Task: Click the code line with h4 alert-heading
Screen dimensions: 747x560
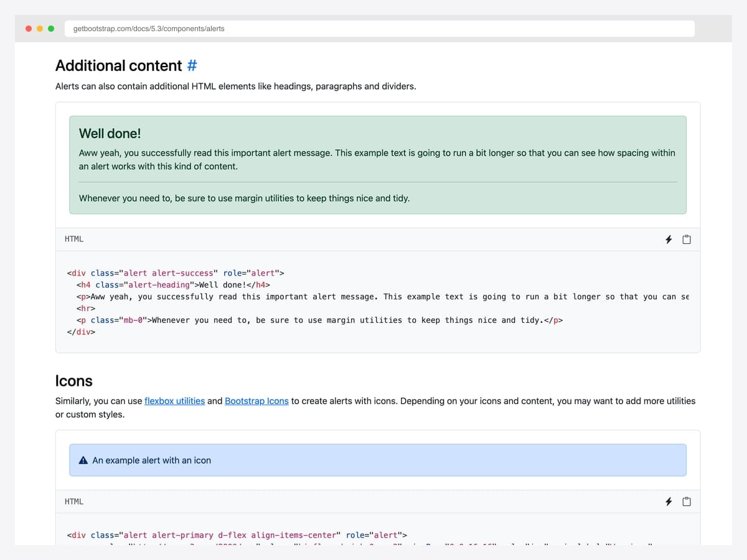Action: point(173,285)
